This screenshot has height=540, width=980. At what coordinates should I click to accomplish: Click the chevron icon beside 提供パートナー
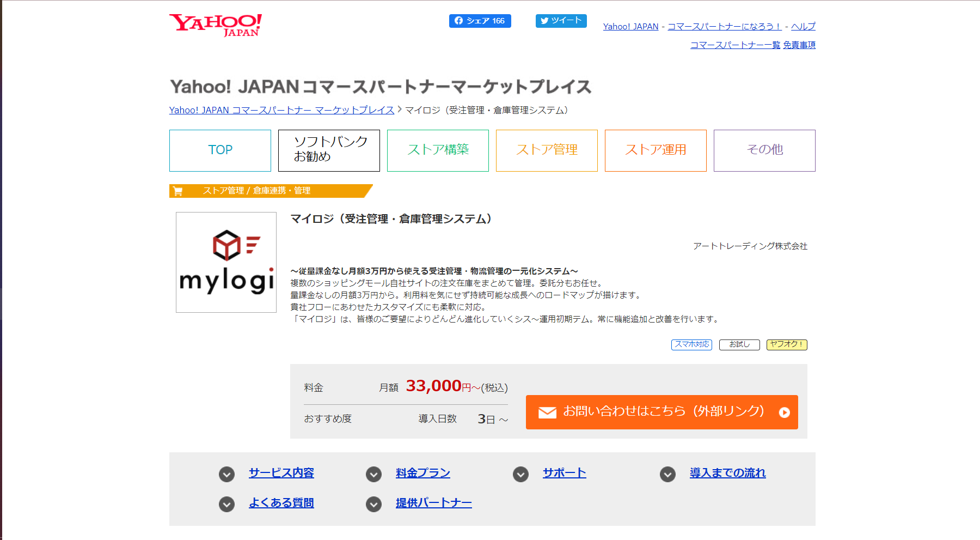373,504
